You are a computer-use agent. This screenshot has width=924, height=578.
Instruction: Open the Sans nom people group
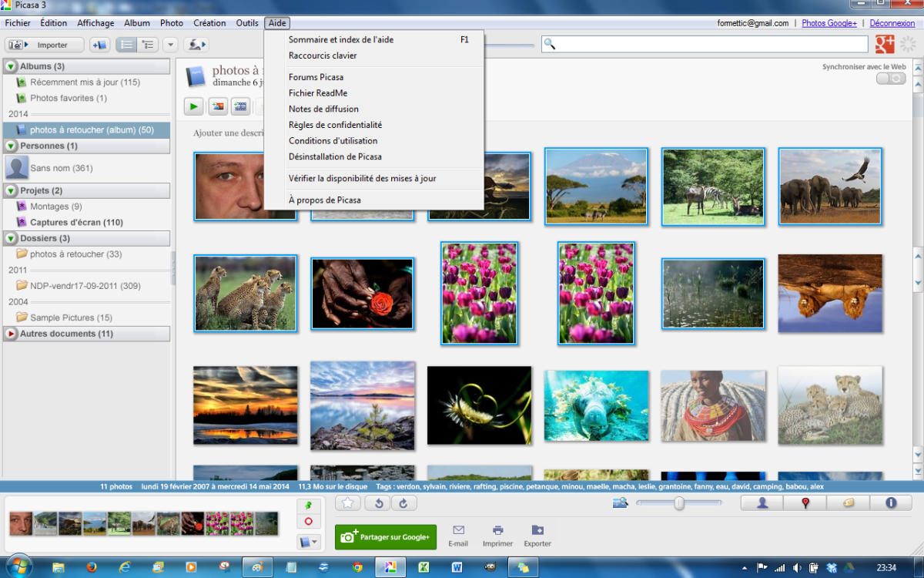(x=62, y=168)
